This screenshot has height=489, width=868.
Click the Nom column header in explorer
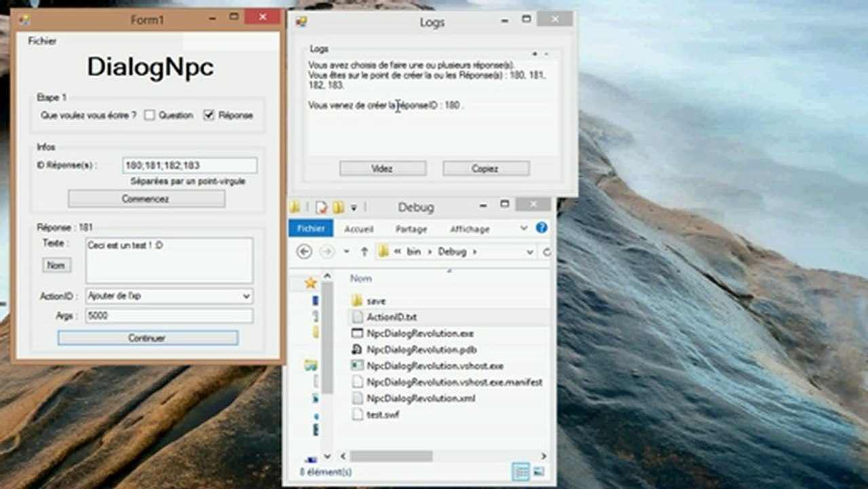[x=361, y=278]
